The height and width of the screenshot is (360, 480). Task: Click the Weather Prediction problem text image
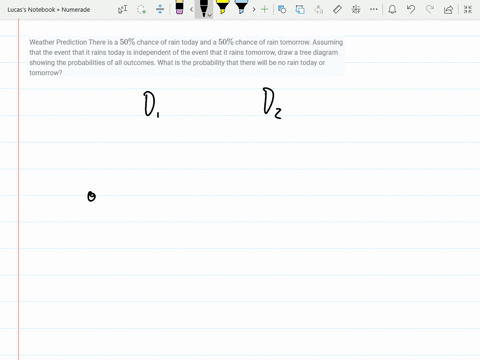click(x=186, y=56)
